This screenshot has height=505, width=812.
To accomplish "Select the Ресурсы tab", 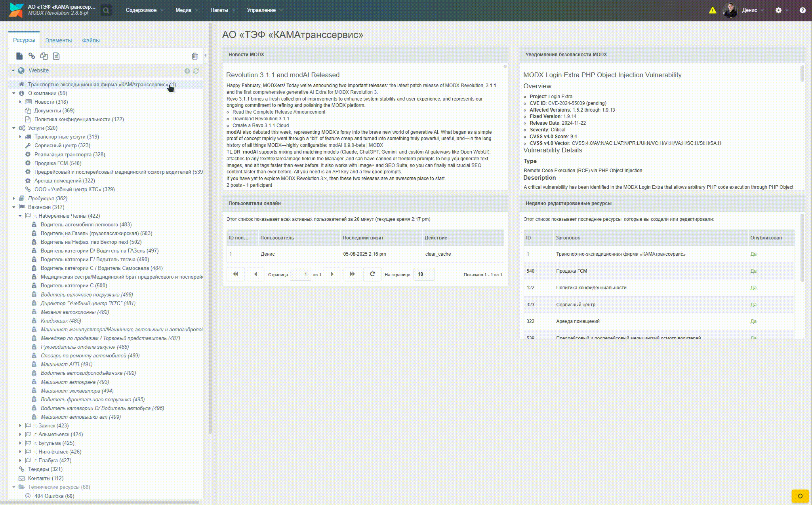I will pyautogui.click(x=24, y=40).
